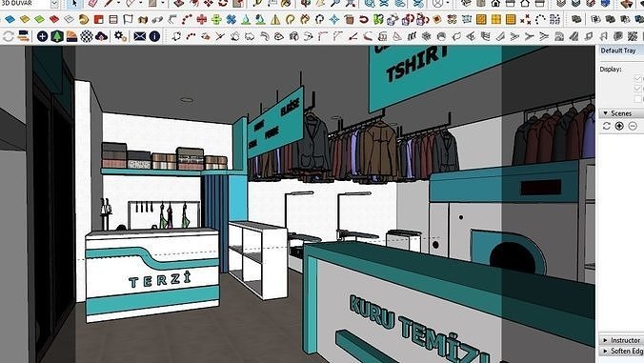Switch to the black house Iso view

click(x=495, y=3)
